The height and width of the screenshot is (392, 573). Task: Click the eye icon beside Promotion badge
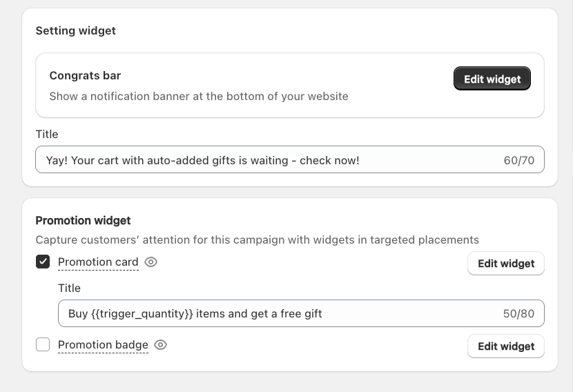click(161, 345)
